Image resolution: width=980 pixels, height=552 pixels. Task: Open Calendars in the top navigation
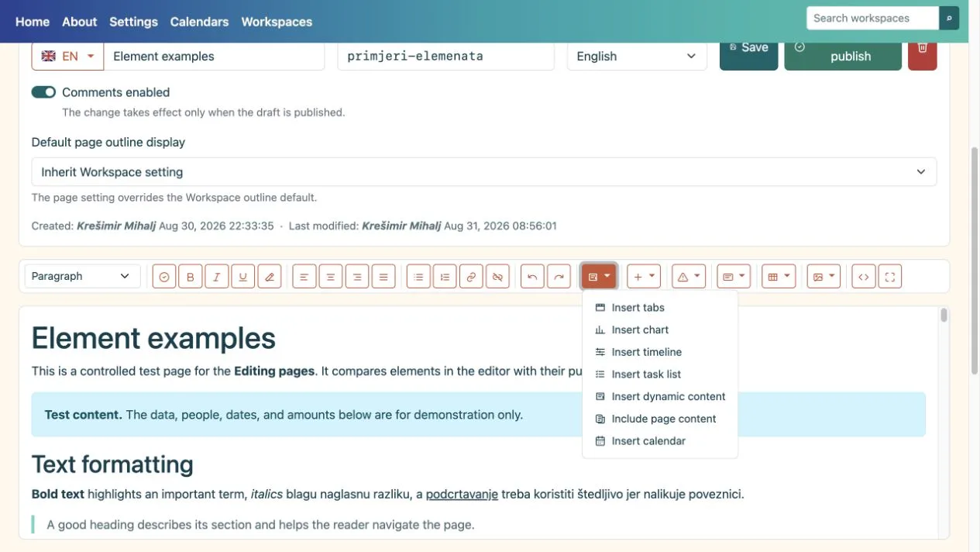pyautogui.click(x=199, y=22)
